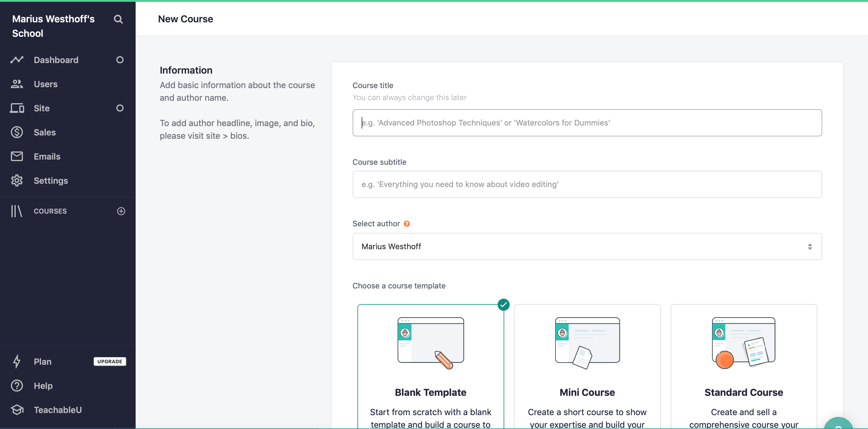The width and height of the screenshot is (868, 429).
Task: Open Emails via the envelope icon
Action: (17, 156)
